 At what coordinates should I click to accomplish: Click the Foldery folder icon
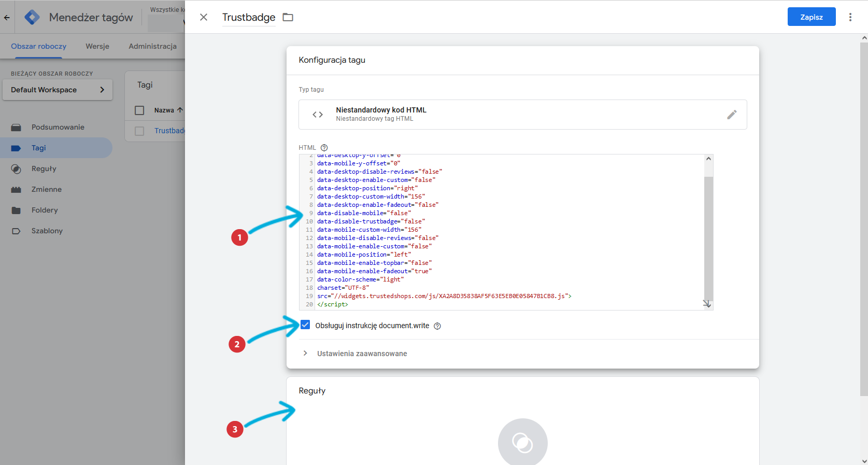pyautogui.click(x=16, y=210)
